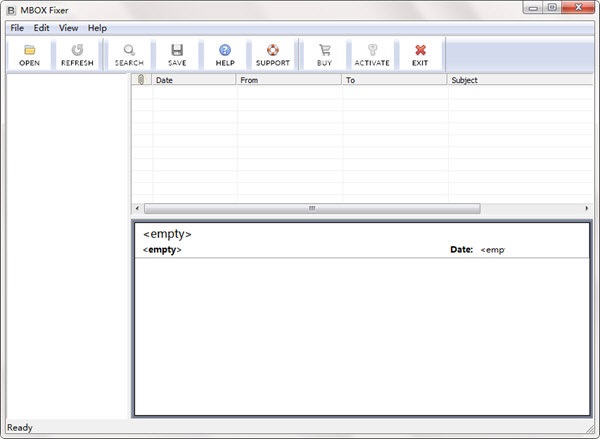Click the horizontal scrollbar left arrow
Viewport: 600px width, 439px height.
(137, 209)
